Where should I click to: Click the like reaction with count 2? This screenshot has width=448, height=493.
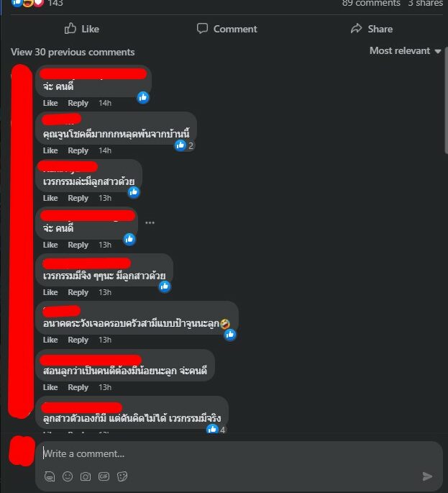point(184,145)
